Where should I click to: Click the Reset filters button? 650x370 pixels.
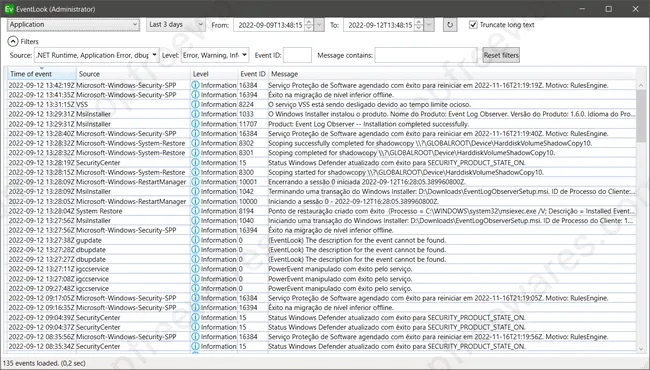tap(501, 55)
